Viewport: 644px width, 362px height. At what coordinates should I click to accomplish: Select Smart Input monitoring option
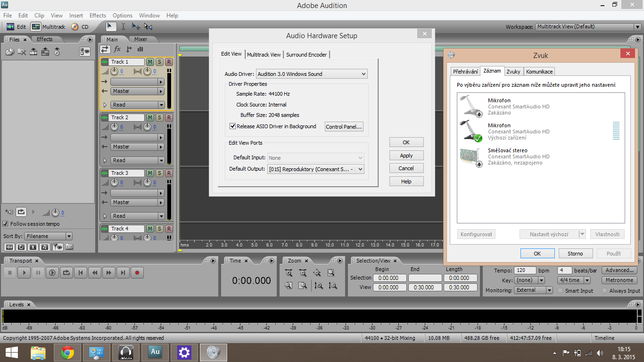[561, 291]
